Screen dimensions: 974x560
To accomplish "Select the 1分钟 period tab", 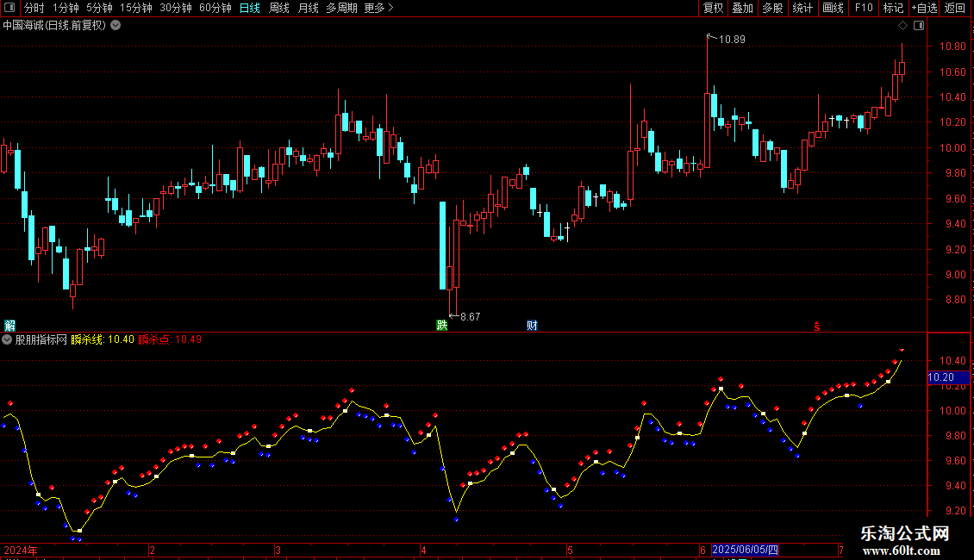I will 66,8.
